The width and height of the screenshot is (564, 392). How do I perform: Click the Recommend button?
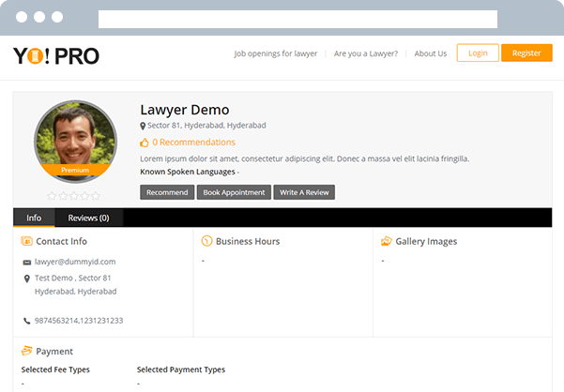coord(167,192)
